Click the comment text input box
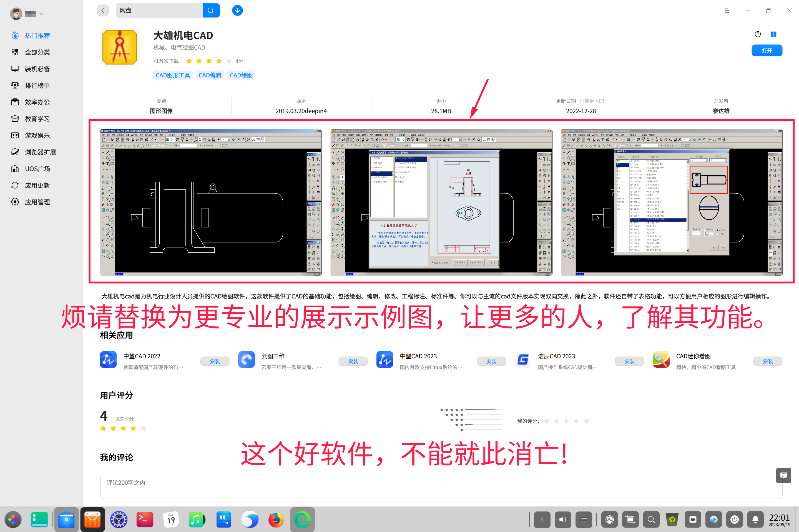The width and height of the screenshot is (799, 532). (x=441, y=485)
